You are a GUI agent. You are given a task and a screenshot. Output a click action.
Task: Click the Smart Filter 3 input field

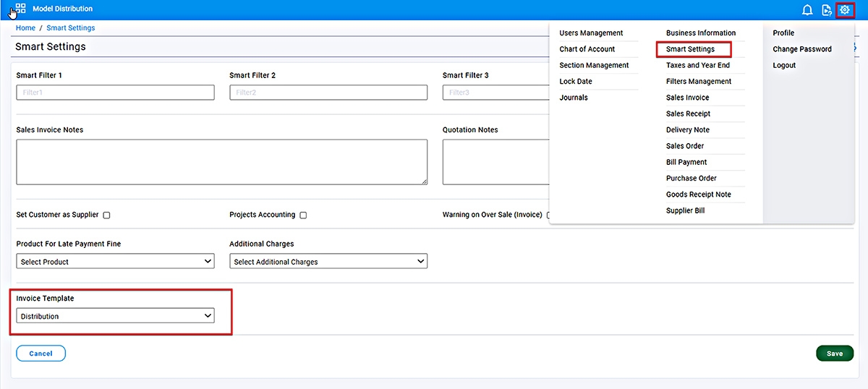pos(496,93)
